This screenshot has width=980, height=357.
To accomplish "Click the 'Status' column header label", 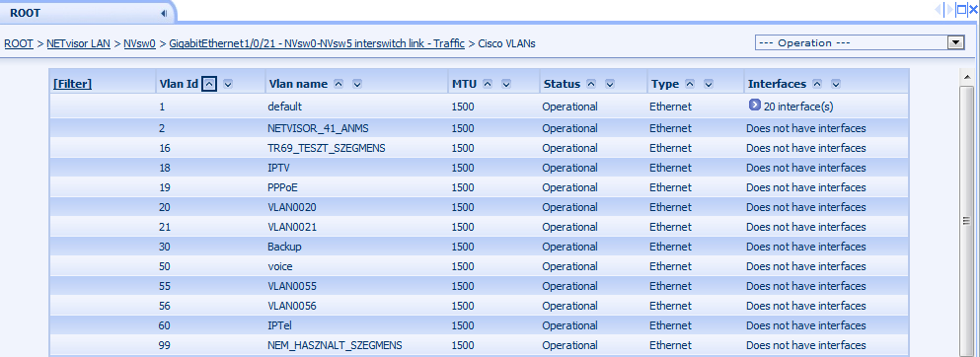I will point(562,84).
